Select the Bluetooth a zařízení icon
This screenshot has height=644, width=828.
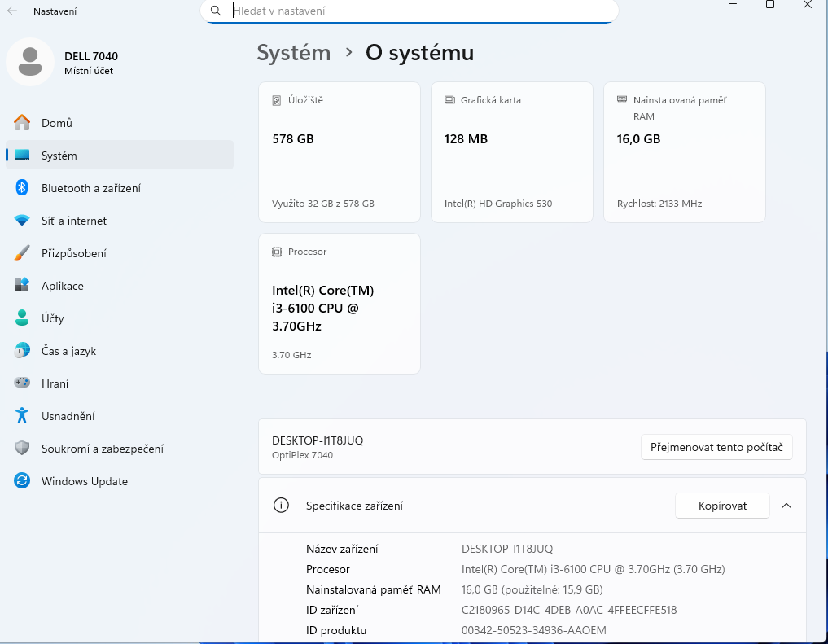(24, 187)
